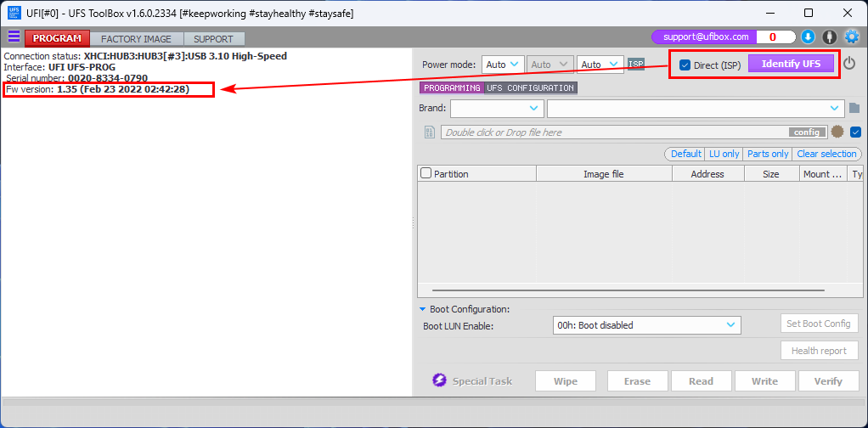Collapse the Boot Configuration section
The image size is (868, 428).
click(x=423, y=309)
